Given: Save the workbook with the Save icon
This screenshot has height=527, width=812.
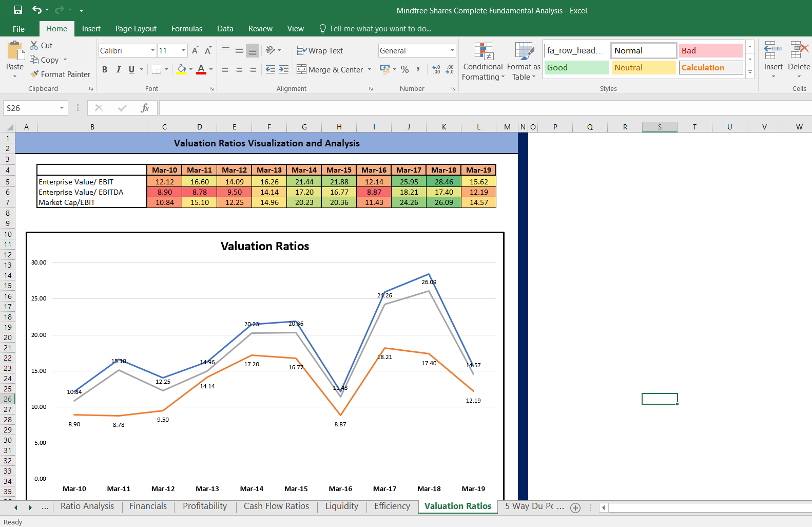Looking at the screenshot, I should coord(18,10).
